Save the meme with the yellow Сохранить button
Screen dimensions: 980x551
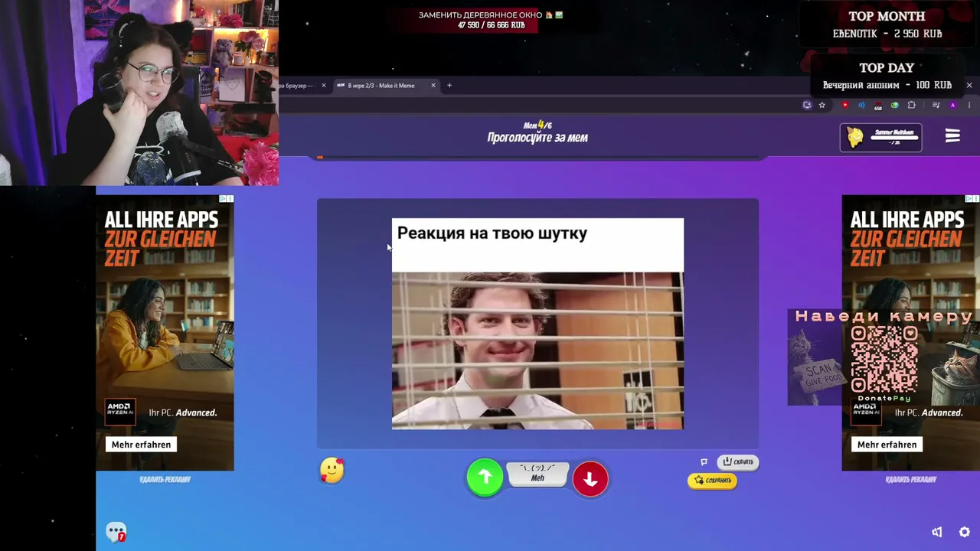pyautogui.click(x=713, y=481)
